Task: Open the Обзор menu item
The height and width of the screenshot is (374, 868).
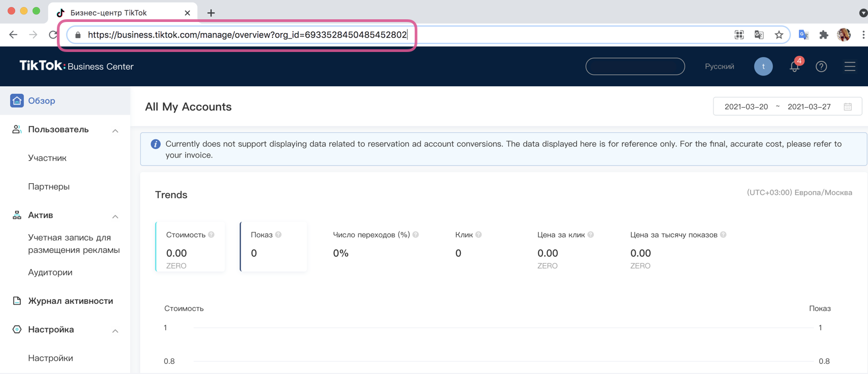Action: pyautogui.click(x=65, y=101)
